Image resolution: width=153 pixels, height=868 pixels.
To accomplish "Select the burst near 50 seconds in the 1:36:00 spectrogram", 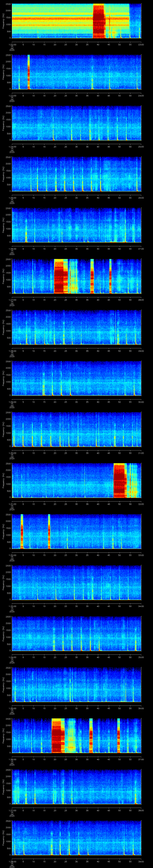I will click(119, 736).
